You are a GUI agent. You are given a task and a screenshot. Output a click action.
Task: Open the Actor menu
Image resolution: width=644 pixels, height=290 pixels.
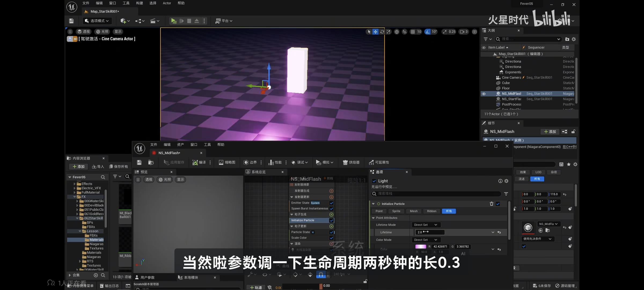pyautogui.click(x=167, y=3)
